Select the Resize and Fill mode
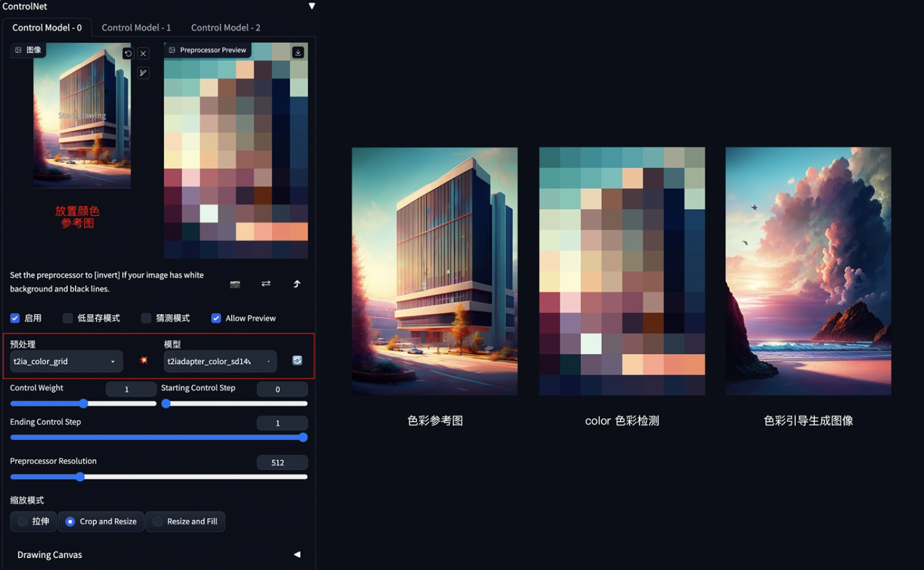Screen dimensions: 924x570 point(185,522)
